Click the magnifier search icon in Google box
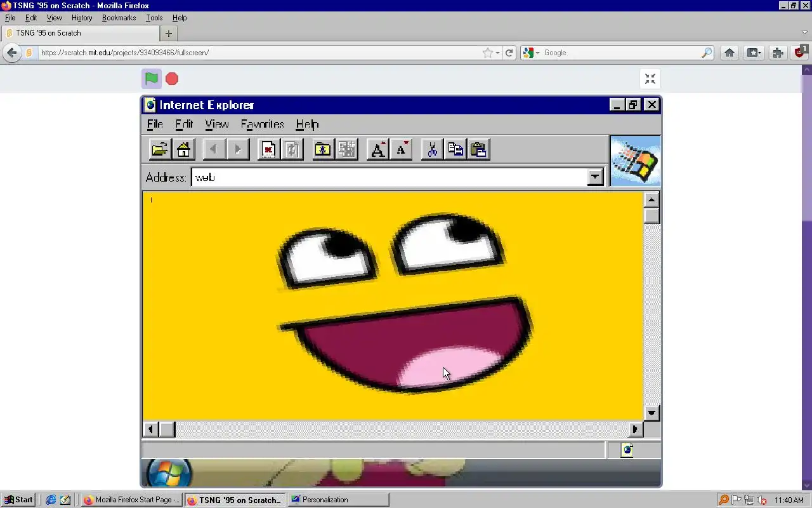Screen dimensions: 812x508 click(x=707, y=53)
